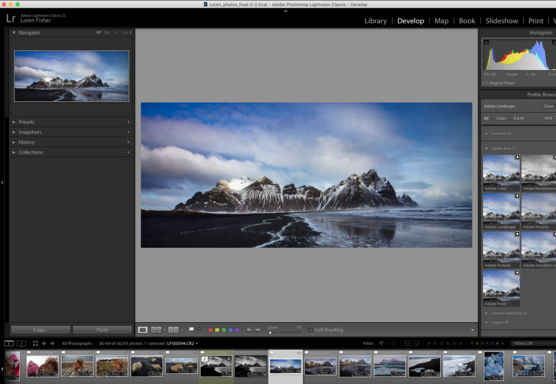Image resolution: width=556 pixels, height=384 pixels.
Task: Apply red color label in toolbar
Action: point(210,330)
